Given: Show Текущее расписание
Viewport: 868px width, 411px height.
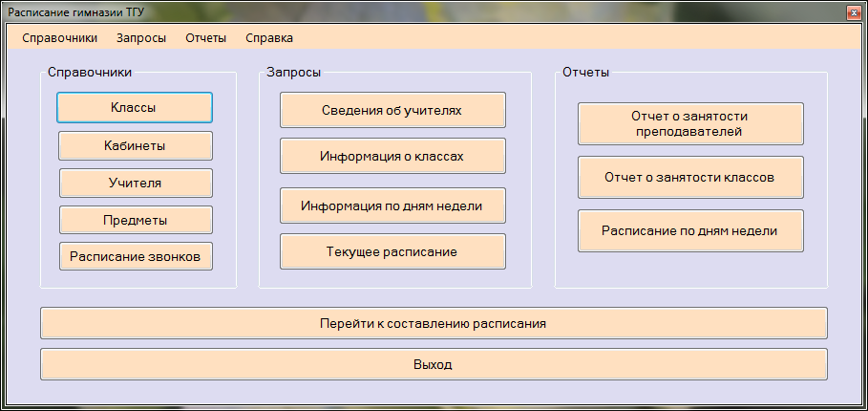Looking at the screenshot, I should (x=392, y=251).
